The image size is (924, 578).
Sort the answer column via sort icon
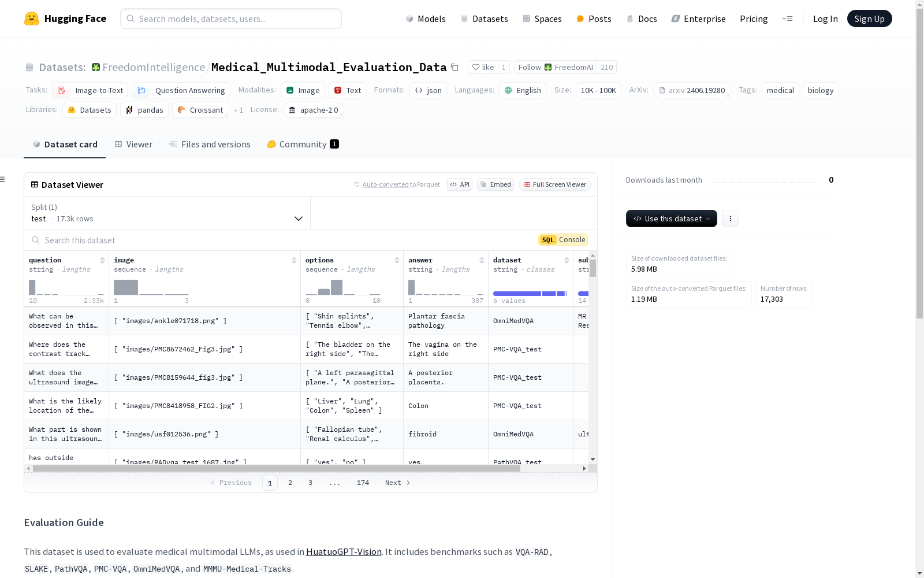point(482,260)
